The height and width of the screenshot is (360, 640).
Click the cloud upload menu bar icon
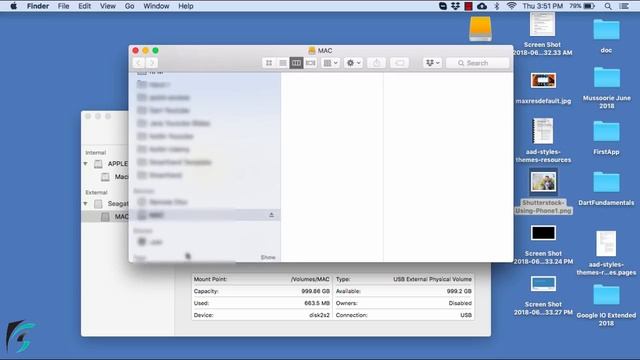[x=482, y=6]
